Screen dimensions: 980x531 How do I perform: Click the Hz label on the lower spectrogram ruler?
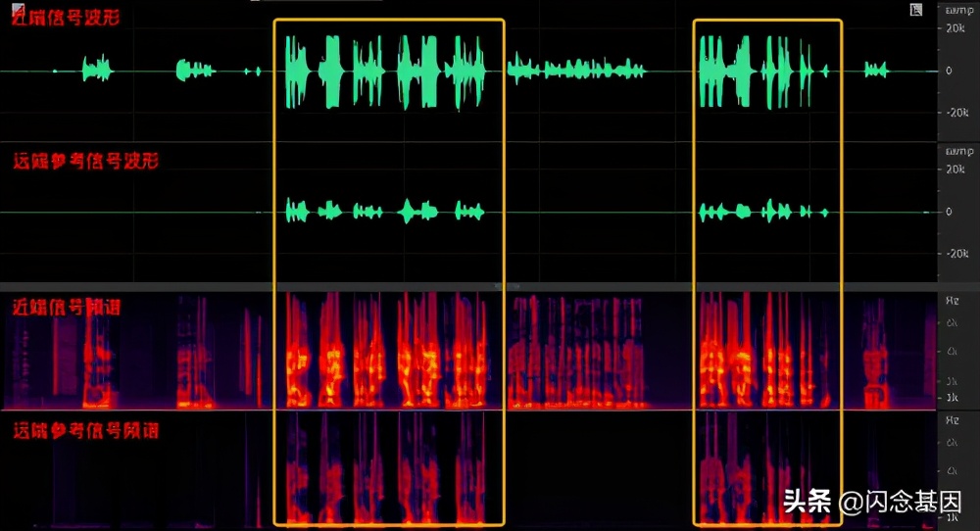click(952, 420)
